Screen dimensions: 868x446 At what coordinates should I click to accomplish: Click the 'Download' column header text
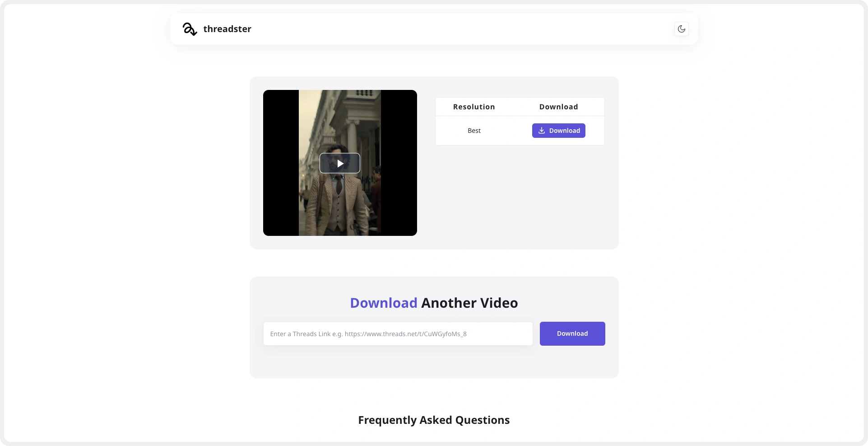point(558,107)
